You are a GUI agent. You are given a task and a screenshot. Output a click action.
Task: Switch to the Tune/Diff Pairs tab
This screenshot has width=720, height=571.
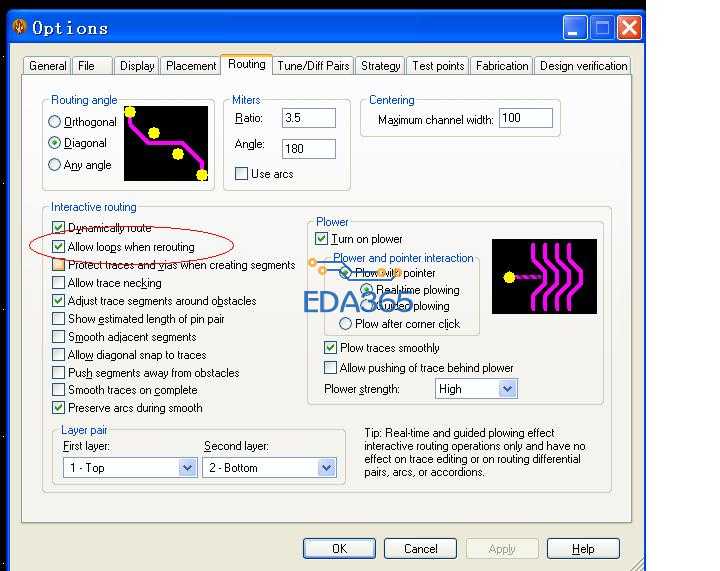[314, 66]
